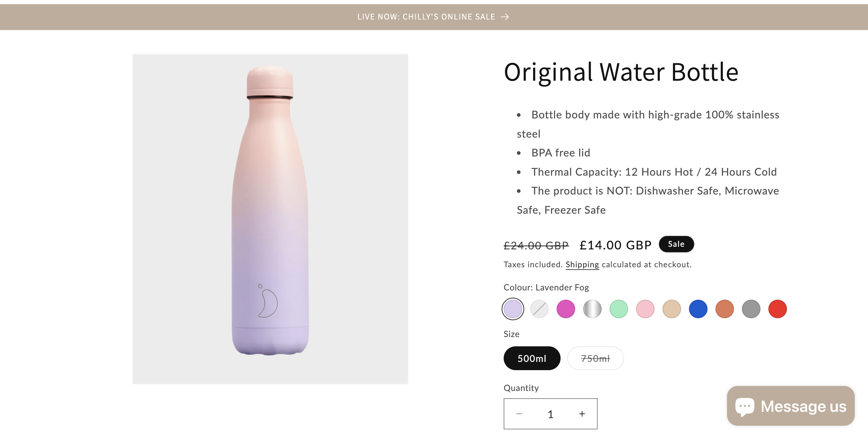The width and height of the screenshot is (868, 433).
Task: Click the arrow icon in the sale banner
Action: coord(505,17)
